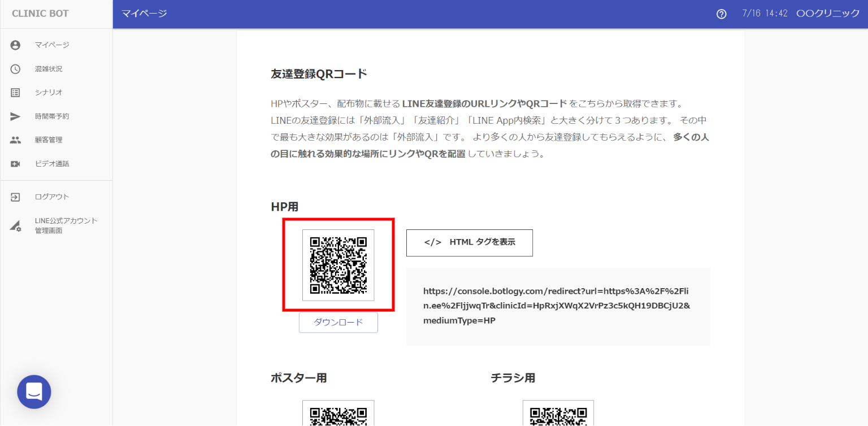Open the help question mark icon
Viewport: 868px width, 426px height.
pos(721,14)
